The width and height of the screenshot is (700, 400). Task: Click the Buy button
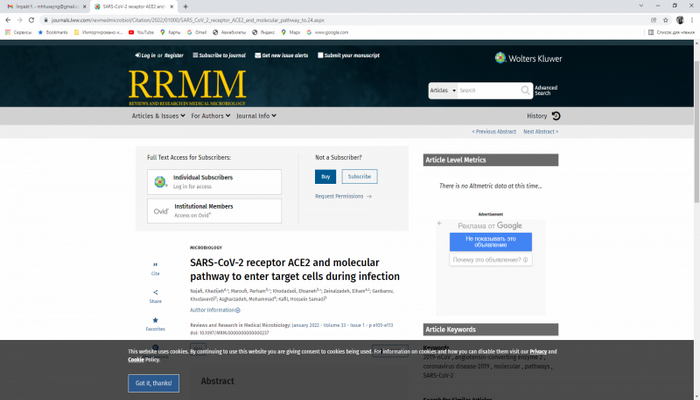(x=325, y=176)
